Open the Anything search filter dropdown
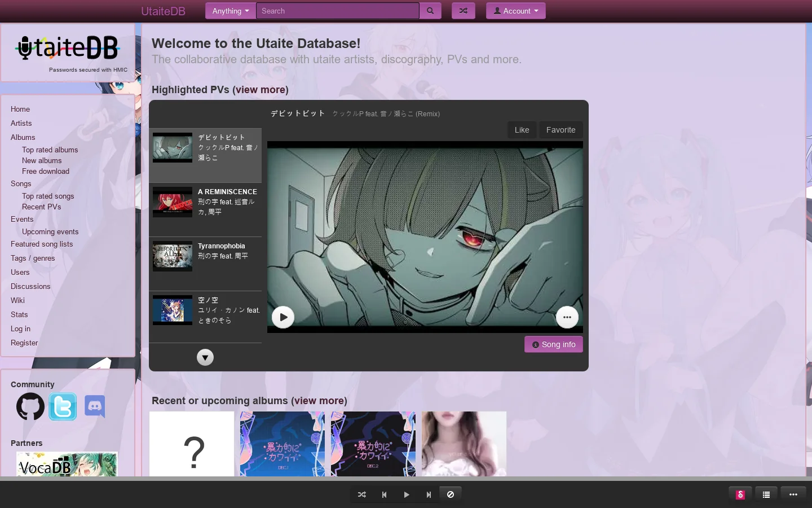This screenshot has width=812, height=508. point(231,11)
